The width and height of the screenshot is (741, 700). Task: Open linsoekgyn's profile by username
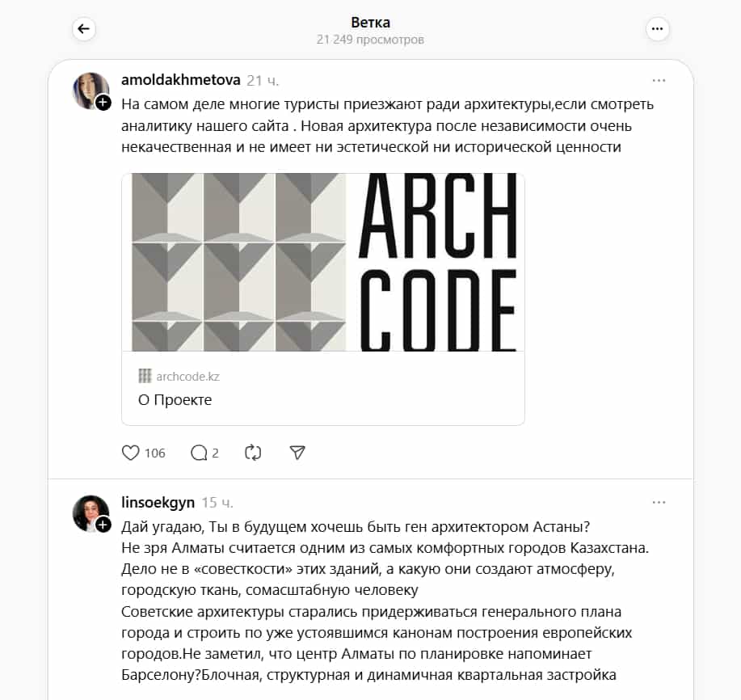(158, 502)
